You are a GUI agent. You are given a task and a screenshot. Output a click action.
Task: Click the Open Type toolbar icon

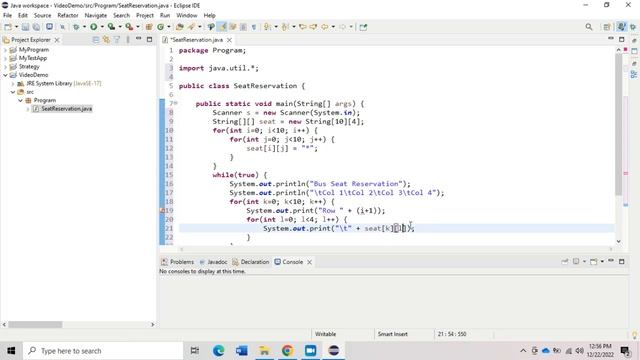180,27
